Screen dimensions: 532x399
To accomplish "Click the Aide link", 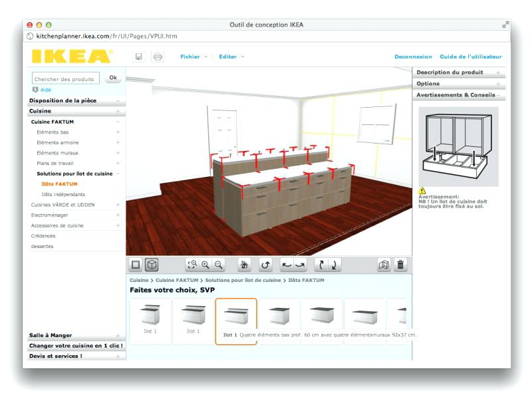I will click(45, 90).
